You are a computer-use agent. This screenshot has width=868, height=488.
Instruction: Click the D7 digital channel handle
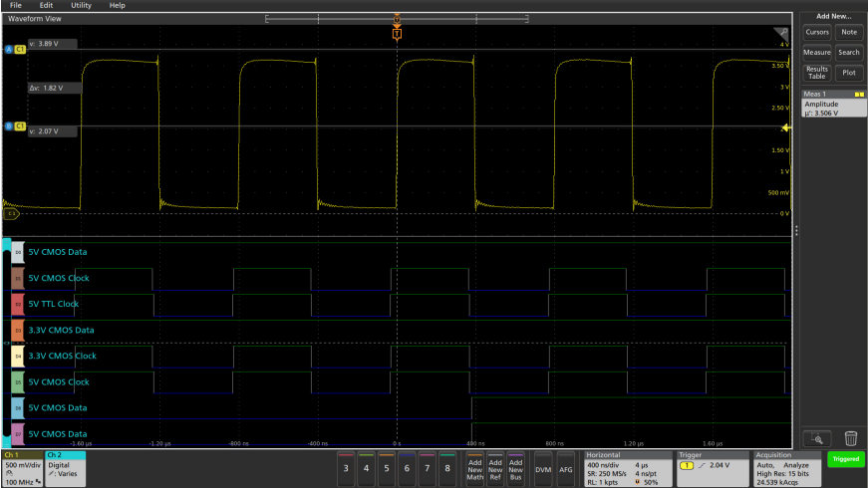[17, 434]
